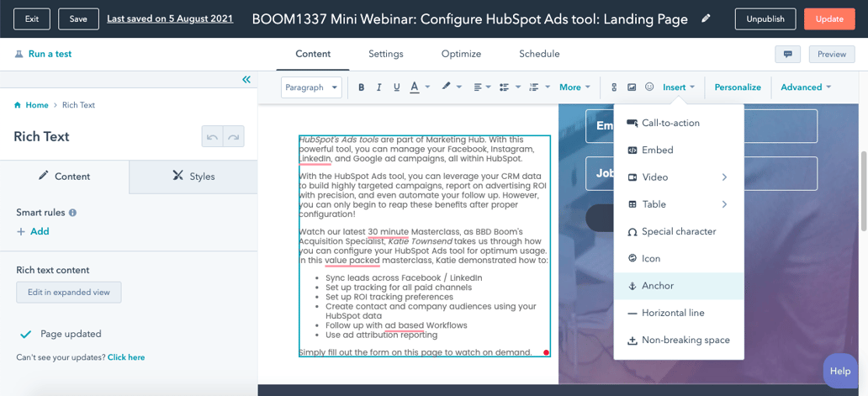
Task: Click the 'Click here' updates link
Action: (x=126, y=357)
